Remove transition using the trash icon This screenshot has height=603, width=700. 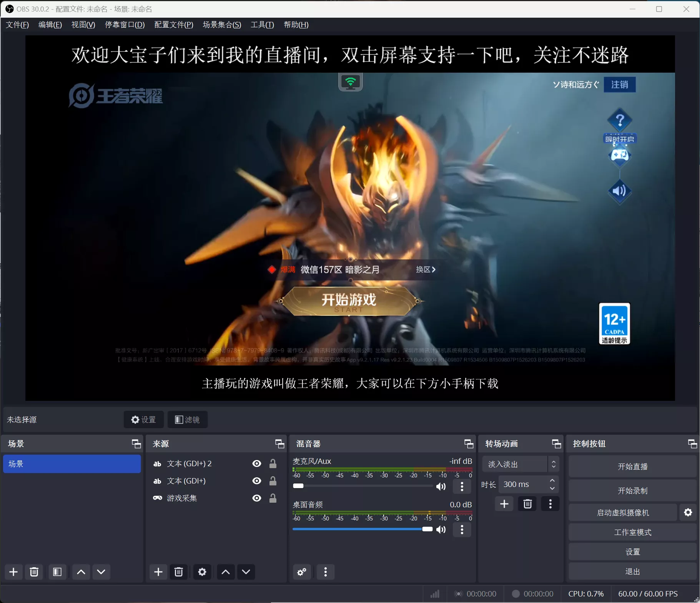tap(527, 504)
